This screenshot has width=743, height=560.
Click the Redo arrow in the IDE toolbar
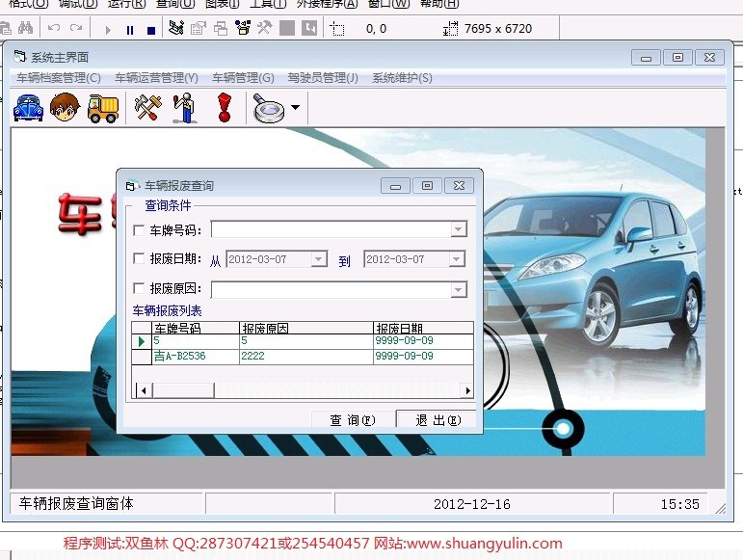point(76,28)
